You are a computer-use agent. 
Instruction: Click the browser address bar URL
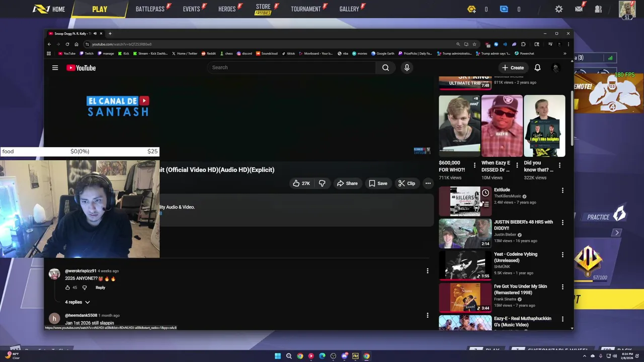(x=121, y=44)
